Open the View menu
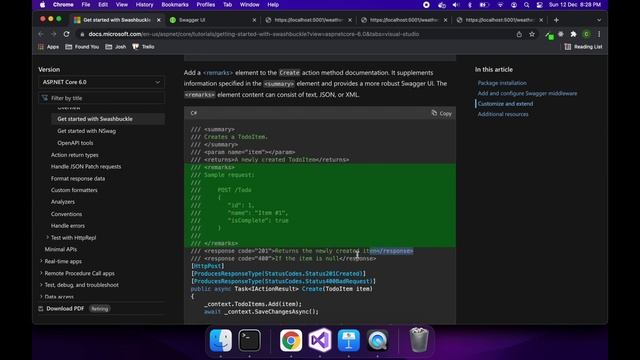This screenshot has height=360, width=640. tap(122, 5)
